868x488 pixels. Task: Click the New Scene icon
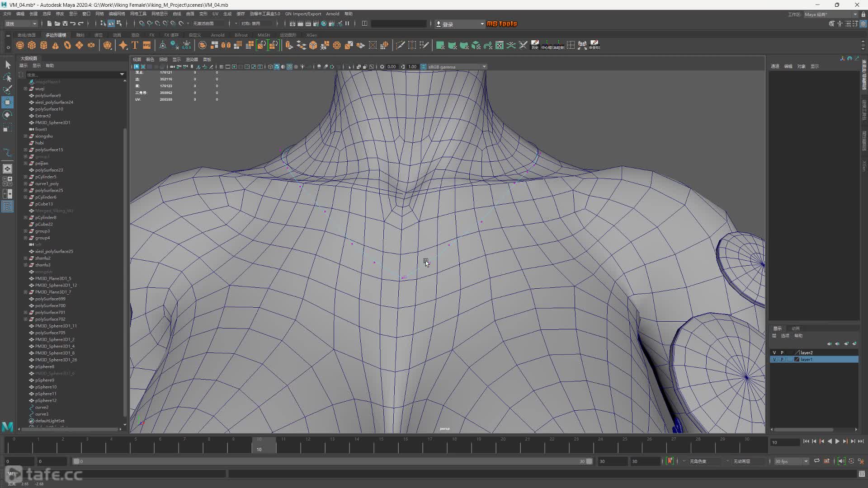pos(49,23)
